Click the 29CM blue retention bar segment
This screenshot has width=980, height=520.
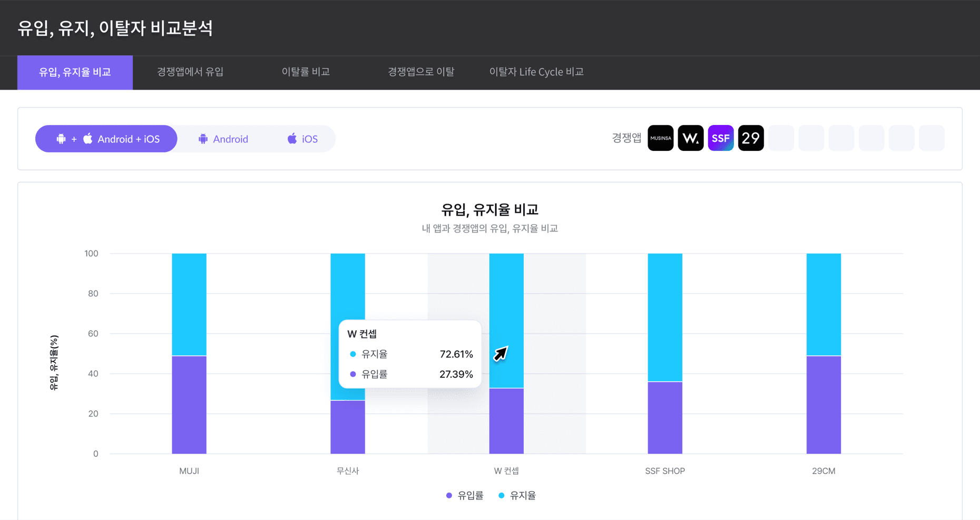[824, 305]
